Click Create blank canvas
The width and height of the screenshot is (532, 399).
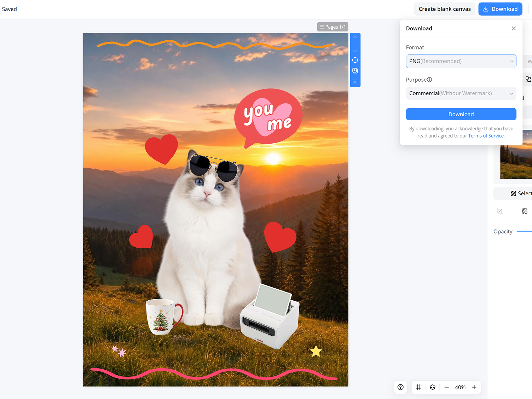click(445, 9)
